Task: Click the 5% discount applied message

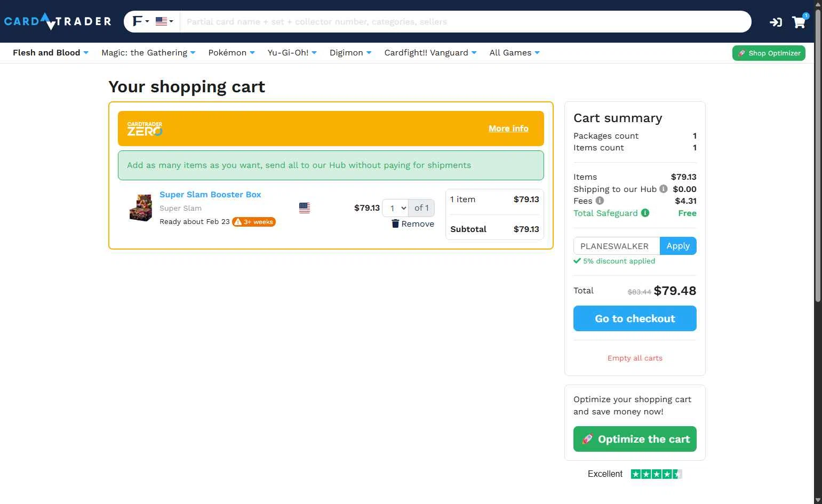Action: pos(614,261)
